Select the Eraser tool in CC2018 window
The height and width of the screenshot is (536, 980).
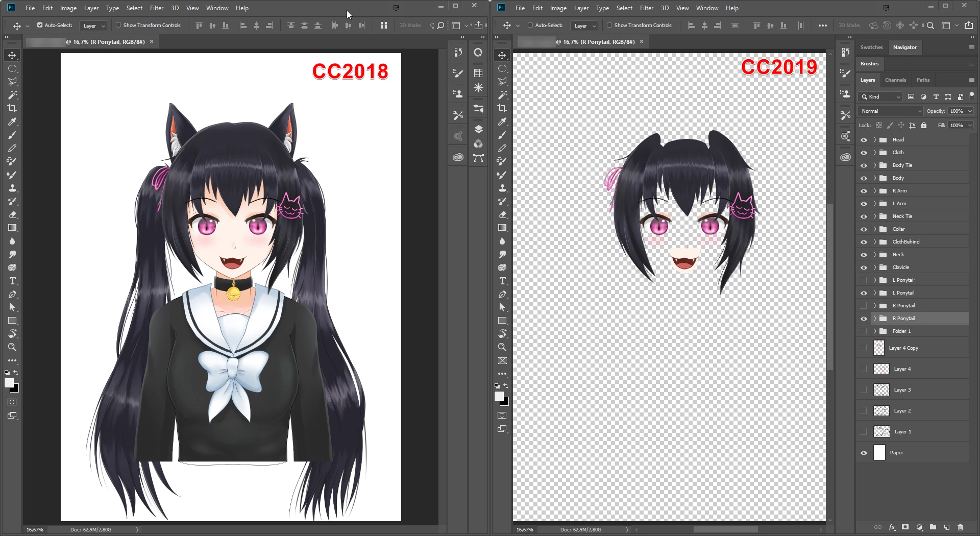tap(12, 214)
